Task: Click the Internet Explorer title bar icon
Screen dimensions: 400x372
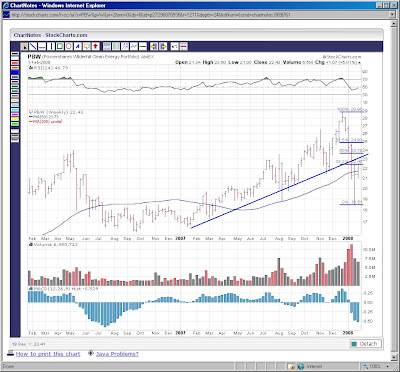Action: tap(5, 5)
